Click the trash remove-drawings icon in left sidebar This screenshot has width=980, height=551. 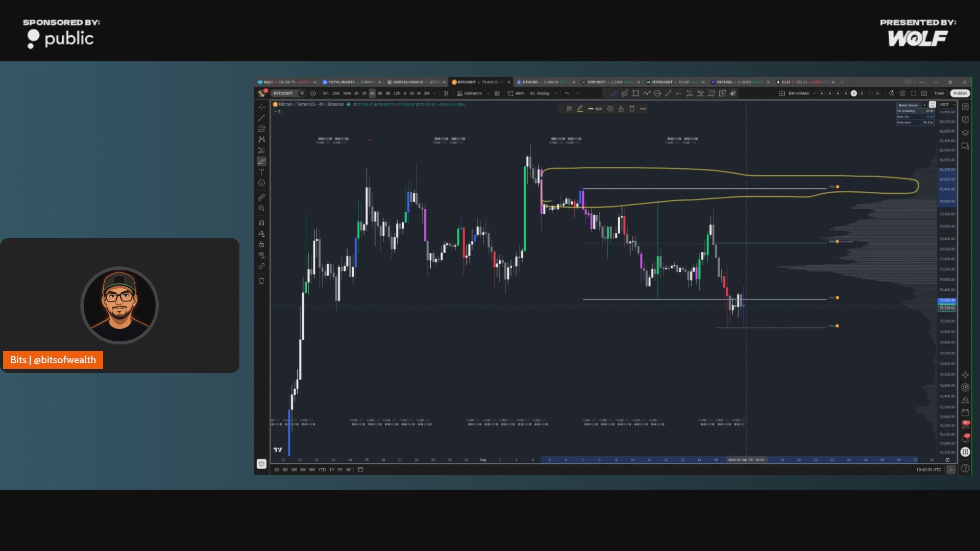(261, 281)
